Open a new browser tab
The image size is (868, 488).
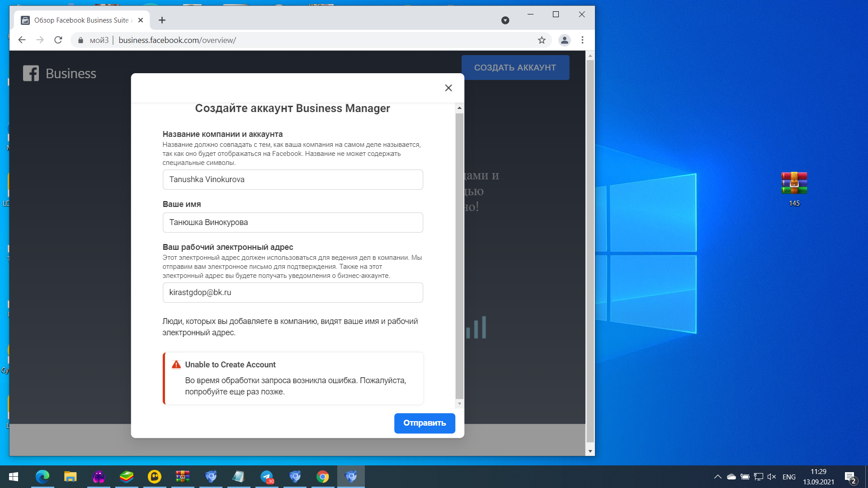pyautogui.click(x=162, y=20)
